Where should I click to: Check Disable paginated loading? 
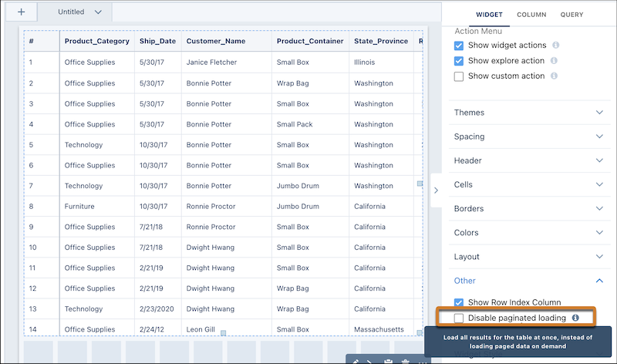click(459, 318)
